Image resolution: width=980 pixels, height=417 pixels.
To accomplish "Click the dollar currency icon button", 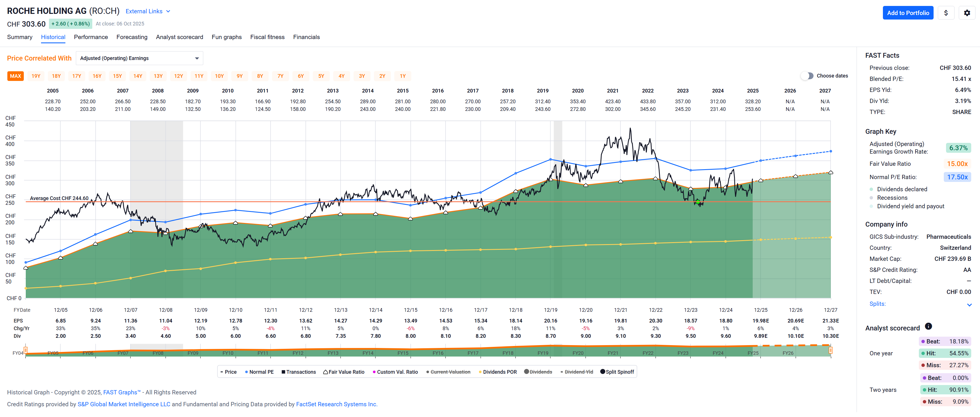I will pos(946,13).
